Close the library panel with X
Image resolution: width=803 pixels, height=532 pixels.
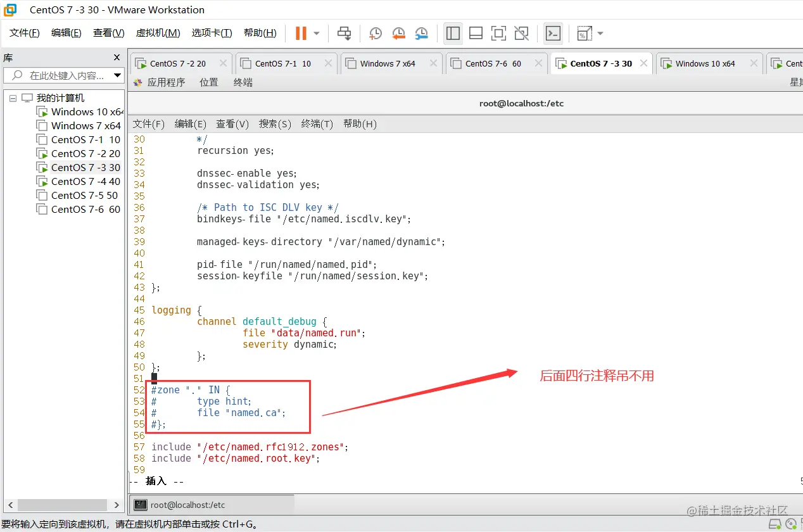tap(117, 58)
